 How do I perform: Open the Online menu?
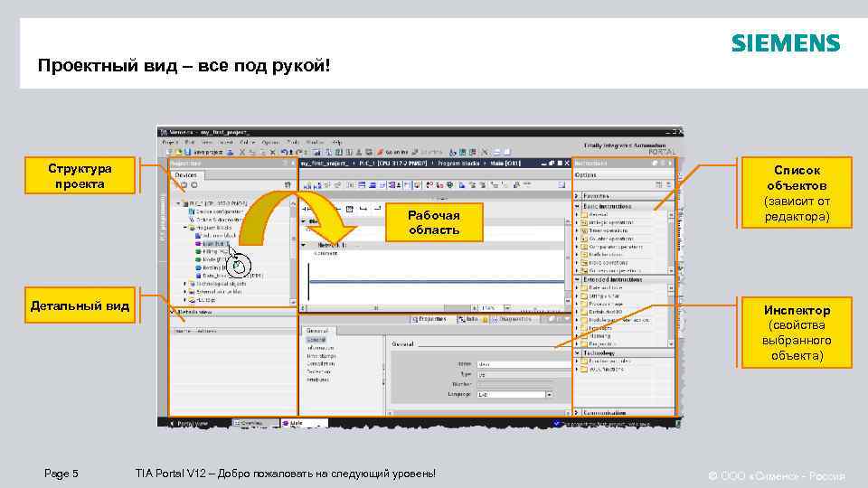[x=247, y=142]
